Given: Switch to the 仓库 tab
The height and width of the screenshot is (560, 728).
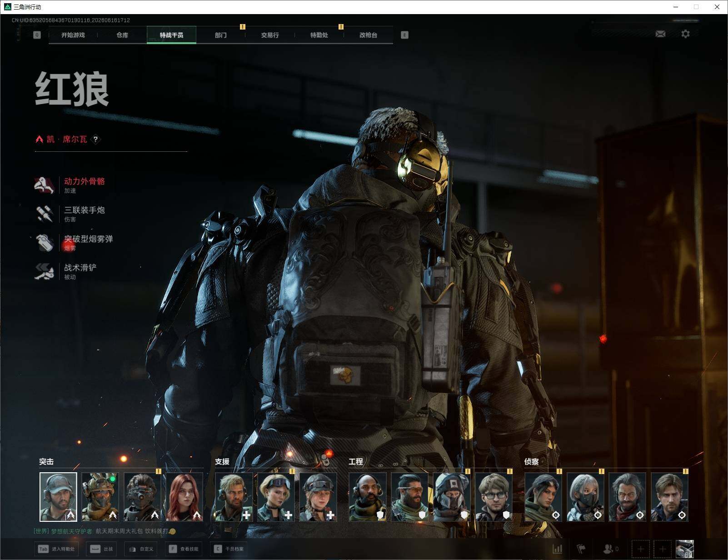Looking at the screenshot, I should (122, 35).
